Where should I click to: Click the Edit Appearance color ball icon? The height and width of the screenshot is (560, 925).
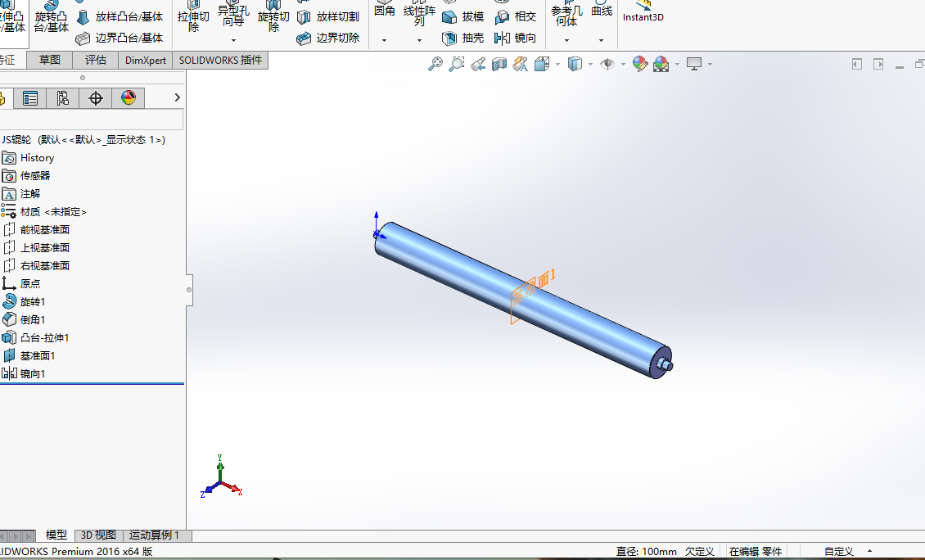(639, 64)
